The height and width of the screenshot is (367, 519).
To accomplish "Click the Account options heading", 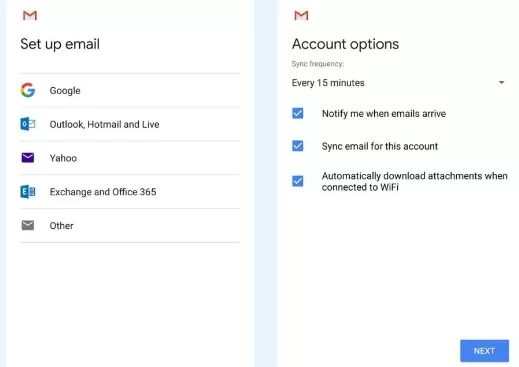I will click(x=345, y=44).
